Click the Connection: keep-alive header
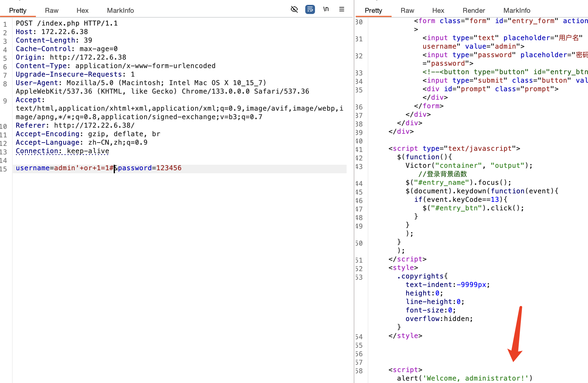This screenshot has height=383, width=588. (x=62, y=151)
